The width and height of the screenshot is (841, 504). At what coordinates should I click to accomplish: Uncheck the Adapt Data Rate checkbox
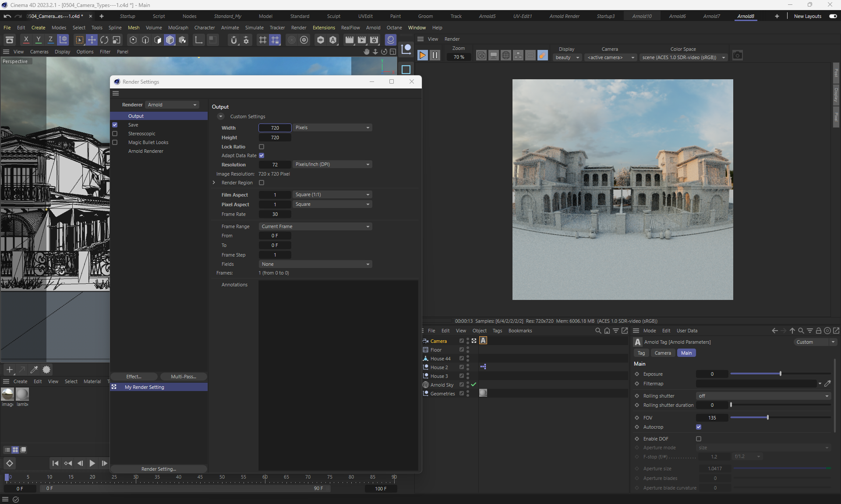(x=261, y=155)
